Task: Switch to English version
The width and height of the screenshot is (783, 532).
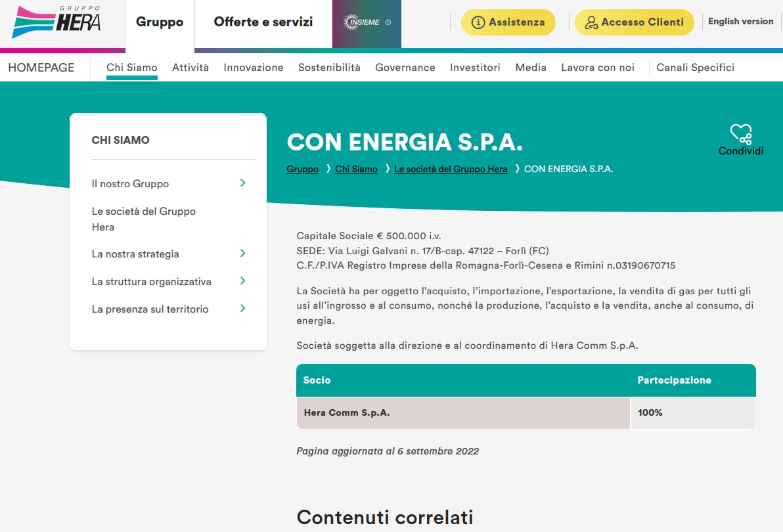Action: pos(740,22)
